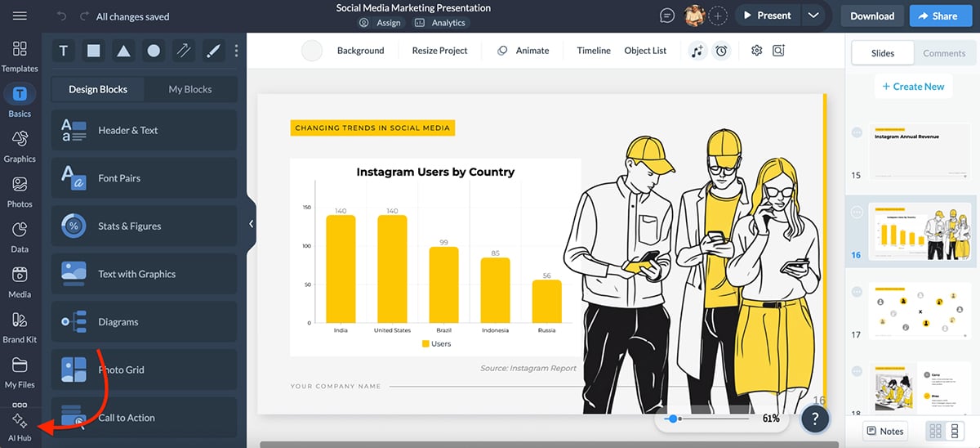The height and width of the screenshot is (448, 980).
Task: Click the zoom slider handle
Action: tap(672, 419)
